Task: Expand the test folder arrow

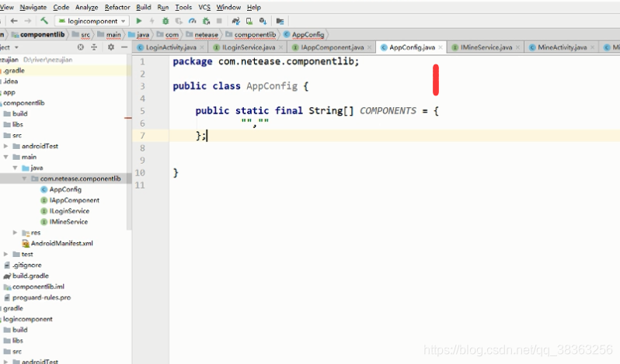Action: (6, 255)
